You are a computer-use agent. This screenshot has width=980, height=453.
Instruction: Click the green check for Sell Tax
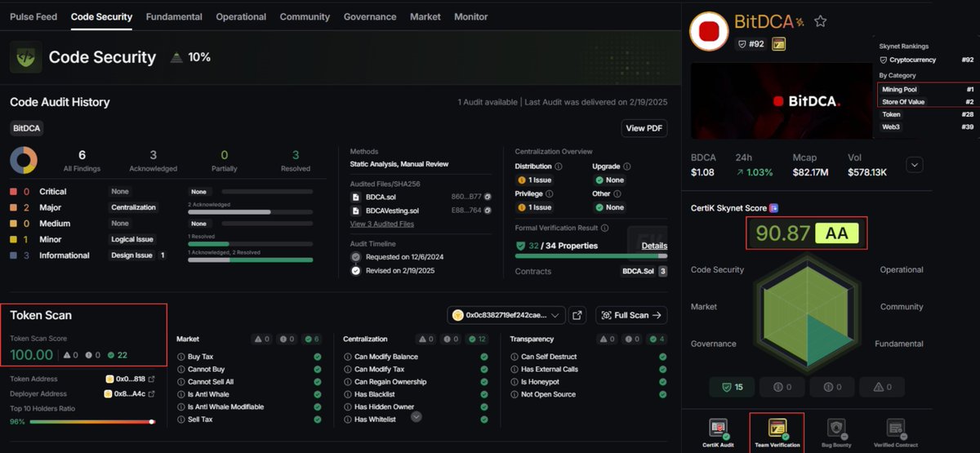[318, 420]
